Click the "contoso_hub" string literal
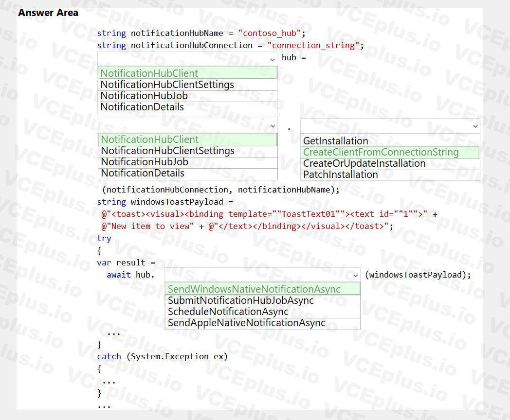Image resolution: width=510 pixels, height=420 pixels. click(x=269, y=33)
